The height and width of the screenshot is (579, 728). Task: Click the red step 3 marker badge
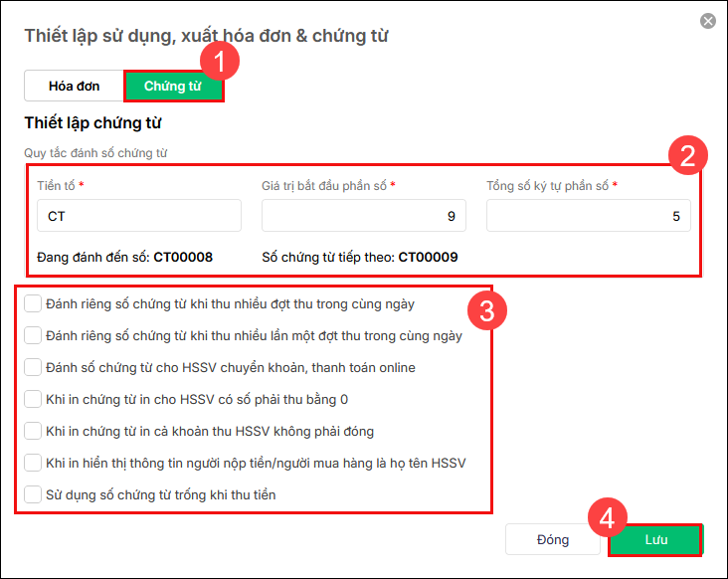pos(488,310)
